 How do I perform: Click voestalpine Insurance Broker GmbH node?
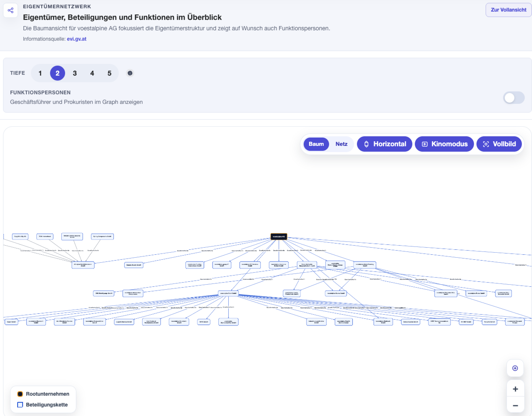(x=278, y=265)
